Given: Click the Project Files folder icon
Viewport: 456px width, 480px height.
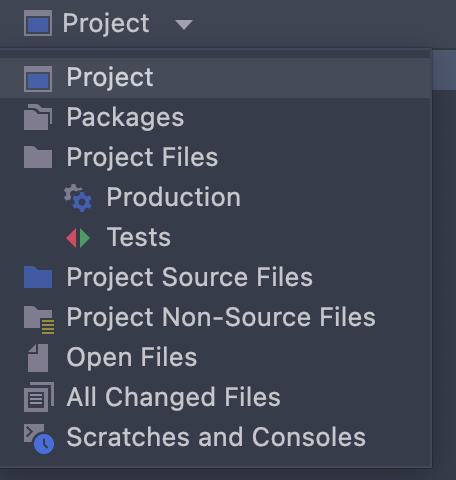Looking at the screenshot, I should [38, 157].
